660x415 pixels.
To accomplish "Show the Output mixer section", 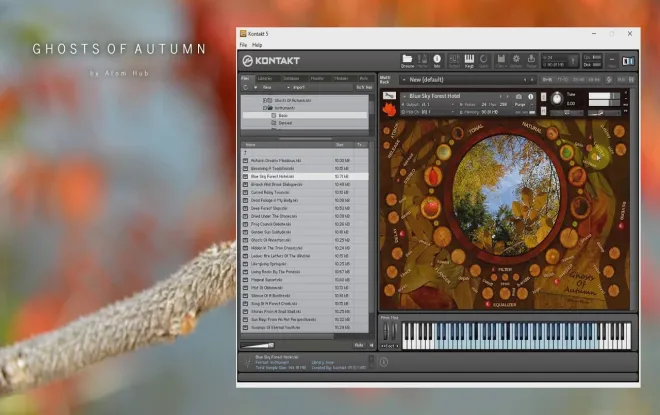I will tap(454, 60).
